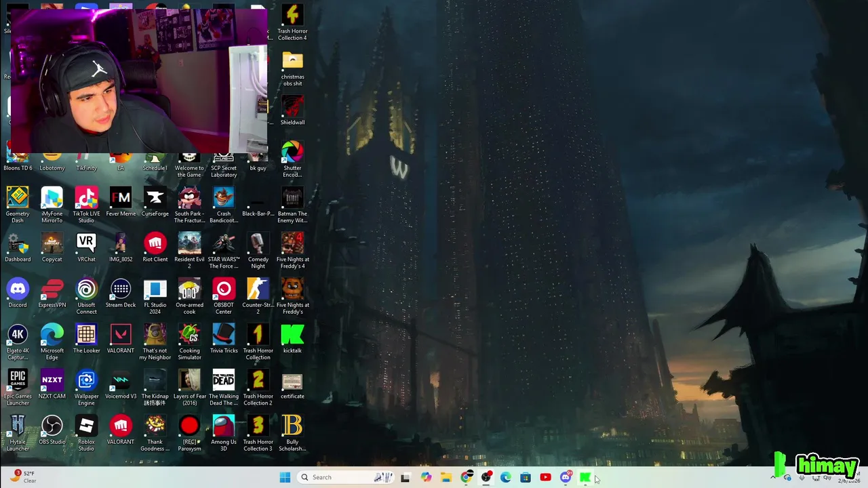
Task: Select the Shutter Encoder desktop icon
Action: (292, 159)
